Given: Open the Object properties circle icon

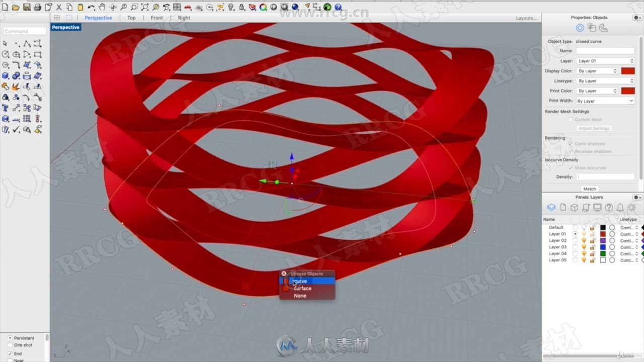Looking at the screenshot, I should click(580, 28).
